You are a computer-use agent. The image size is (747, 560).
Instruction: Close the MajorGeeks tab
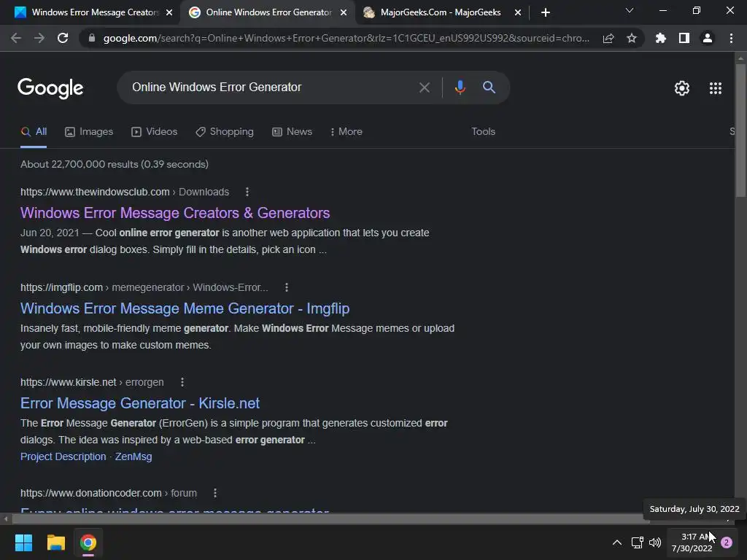(518, 12)
